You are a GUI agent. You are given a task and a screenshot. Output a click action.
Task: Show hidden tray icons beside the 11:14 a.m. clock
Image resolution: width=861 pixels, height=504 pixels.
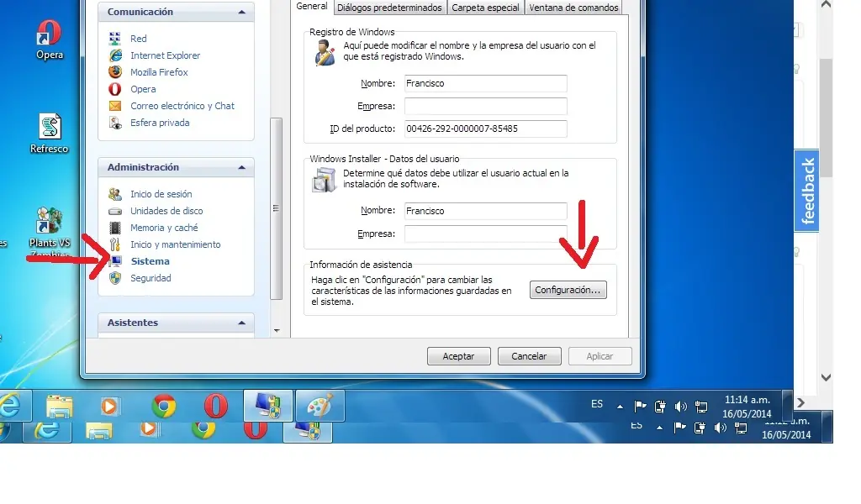click(x=620, y=407)
